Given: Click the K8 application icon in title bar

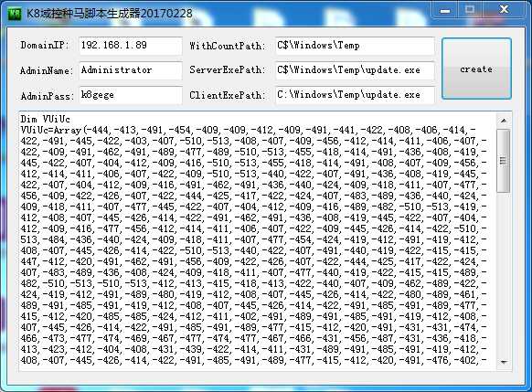Looking at the screenshot, I should (x=15, y=14).
